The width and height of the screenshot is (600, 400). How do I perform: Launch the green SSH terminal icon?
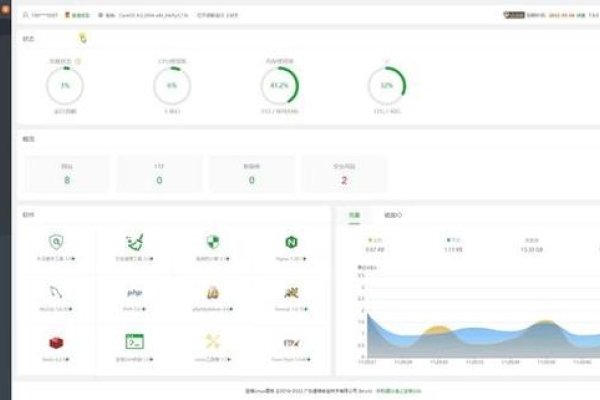click(134, 341)
